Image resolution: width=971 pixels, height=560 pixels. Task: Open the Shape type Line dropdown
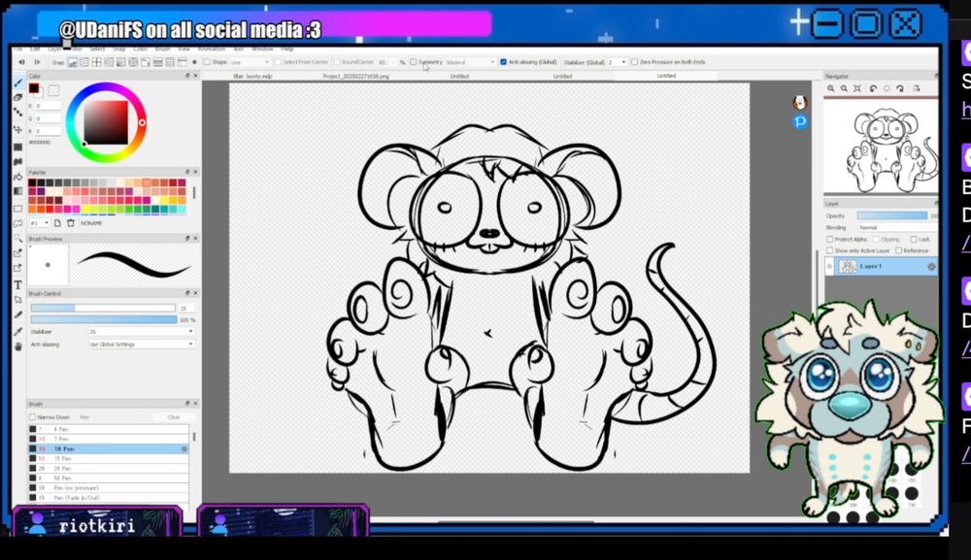[250, 62]
